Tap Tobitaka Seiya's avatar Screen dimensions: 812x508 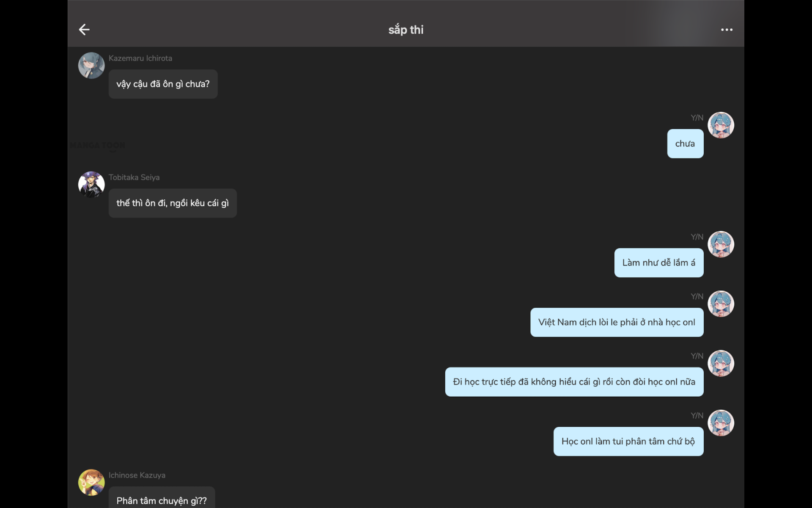point(91,185)
